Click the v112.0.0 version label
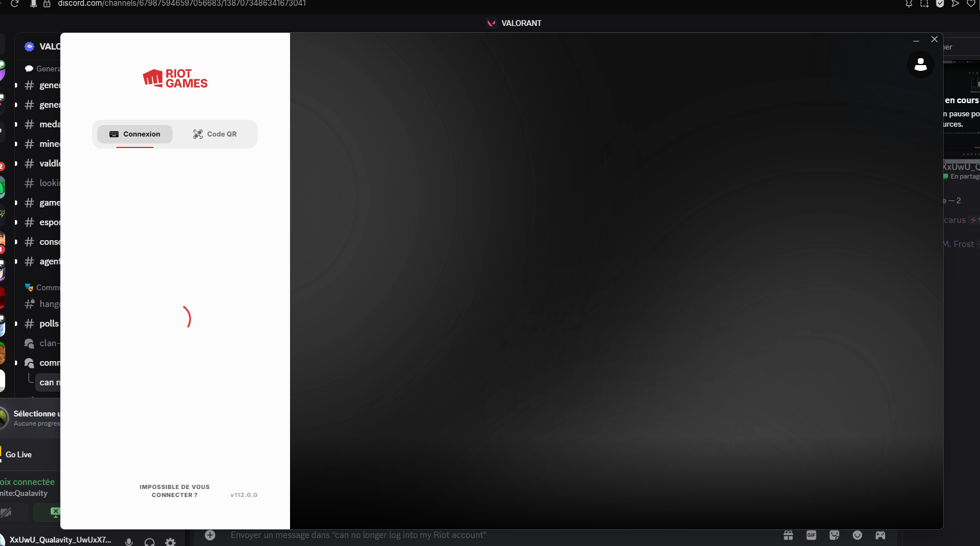980x546 pixels. tap(244, 495)
